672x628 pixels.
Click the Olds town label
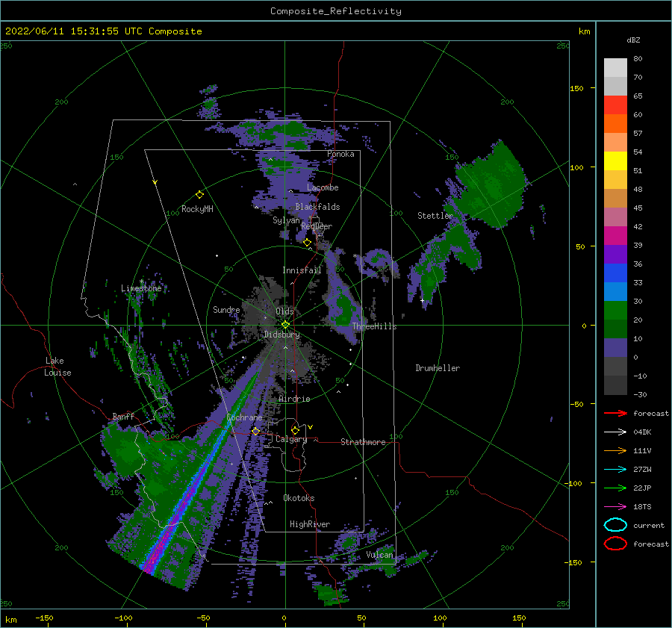(x=284, y=311)
